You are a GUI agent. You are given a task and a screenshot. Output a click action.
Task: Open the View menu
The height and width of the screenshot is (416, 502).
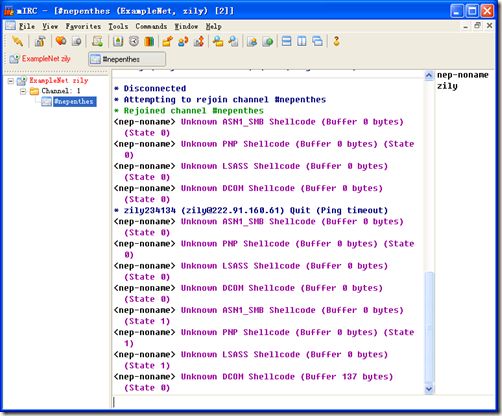click(50, 26)
